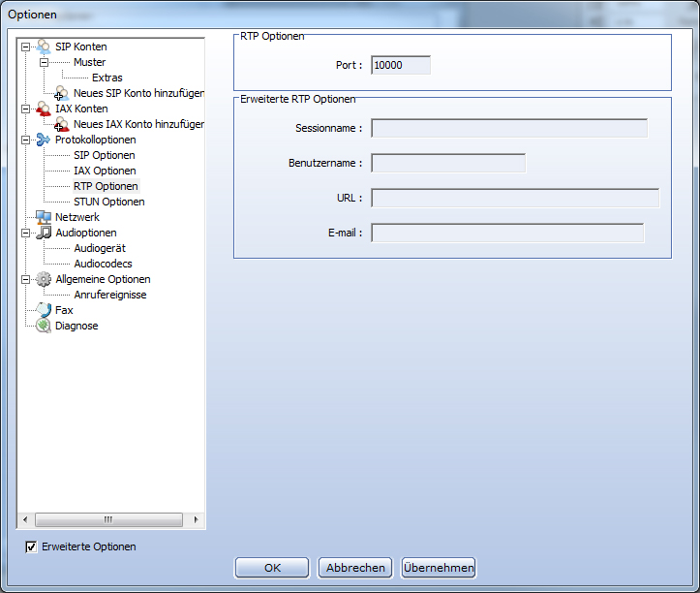Screen dimensions: 700x593
Task: Collapse the Muster account node
Action: (44, 62)
